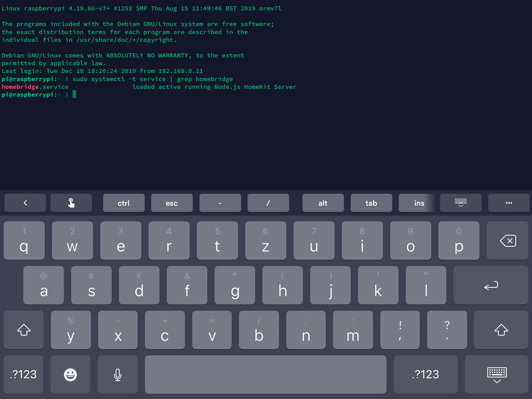Toggle the alt modifier key
Image resolution: width=532 pixels, height=399 pixels.
pos(323,203)
